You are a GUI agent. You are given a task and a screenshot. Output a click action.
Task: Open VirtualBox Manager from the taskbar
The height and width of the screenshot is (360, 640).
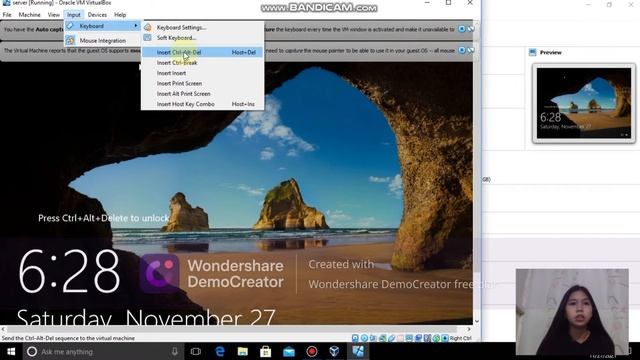click(334, 351)
